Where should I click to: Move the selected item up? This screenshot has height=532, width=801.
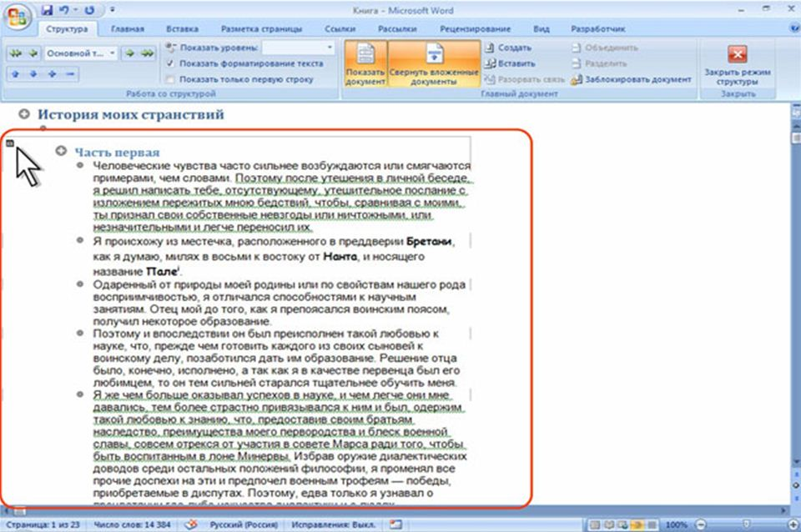[15, 74]
